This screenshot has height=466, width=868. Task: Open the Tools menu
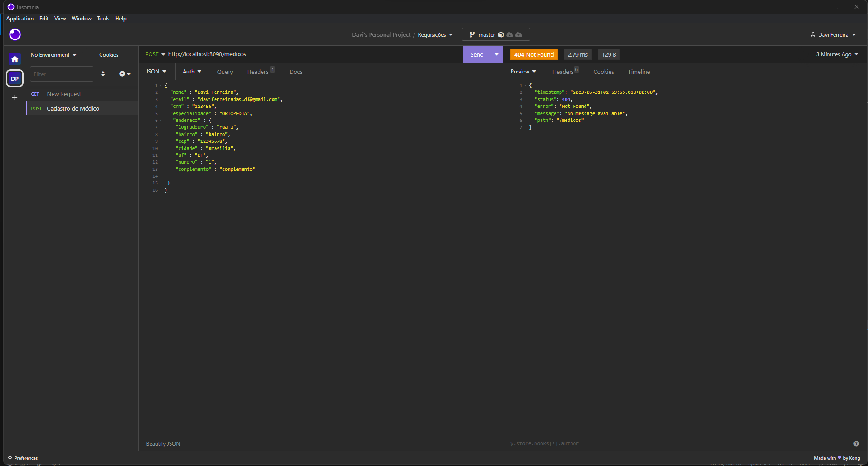103,19
